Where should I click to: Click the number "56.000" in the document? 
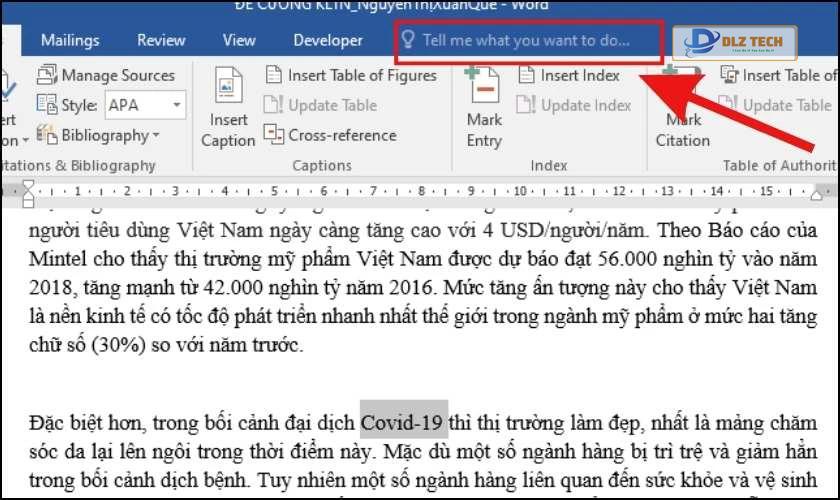click(627, 259)
